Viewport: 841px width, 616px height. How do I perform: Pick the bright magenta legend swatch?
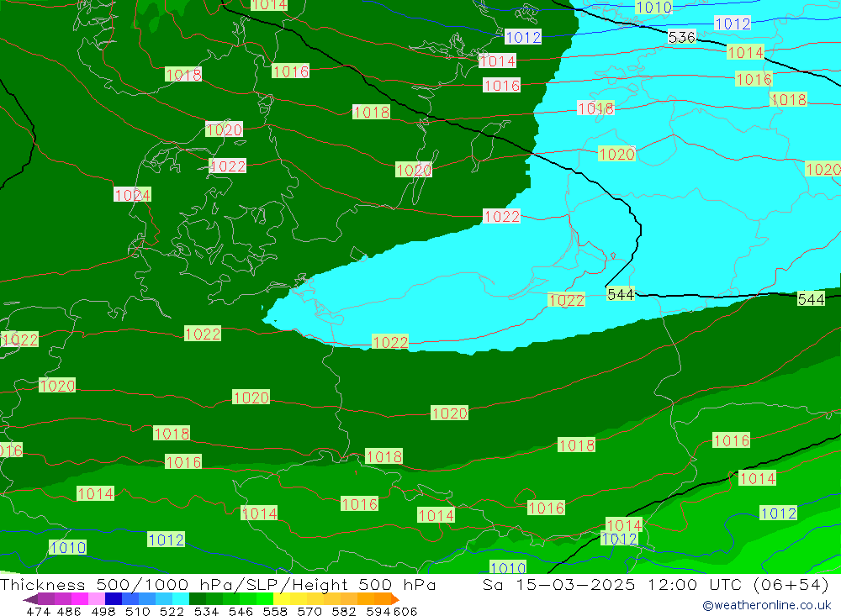tap(78, 599)
